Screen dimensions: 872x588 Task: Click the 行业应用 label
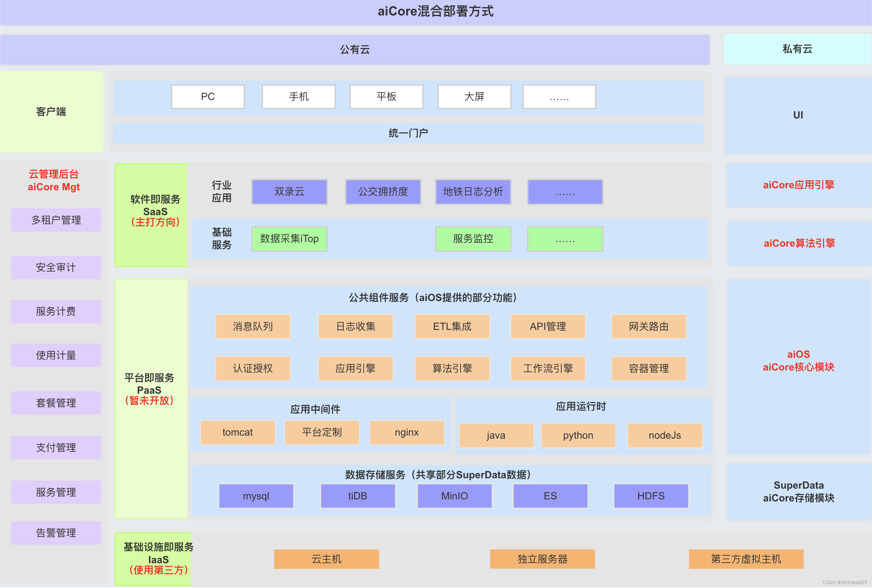tap(221, 192)
